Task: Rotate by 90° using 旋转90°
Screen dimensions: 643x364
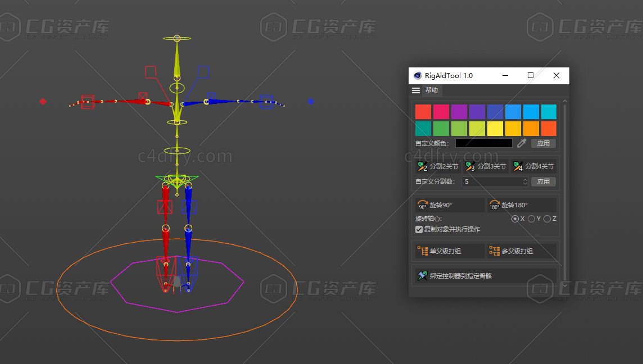Action: [x=450, y=205]
